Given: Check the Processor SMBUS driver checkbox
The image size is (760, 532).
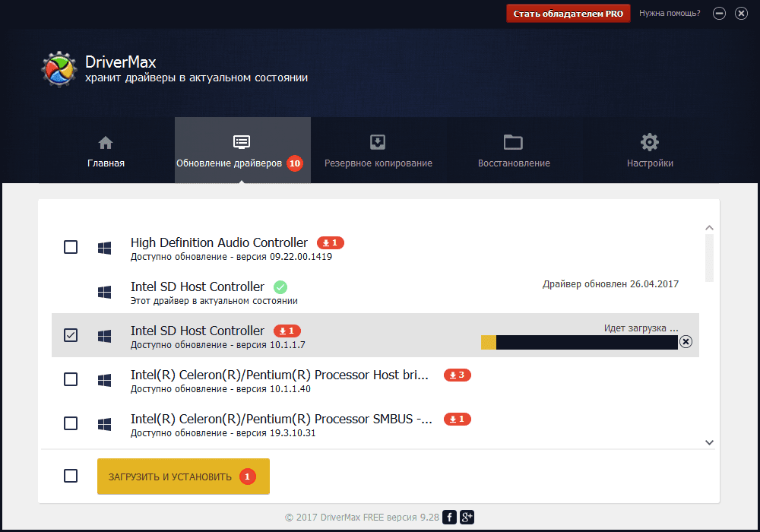Looking at the screenshot, I should coord(71,423).
